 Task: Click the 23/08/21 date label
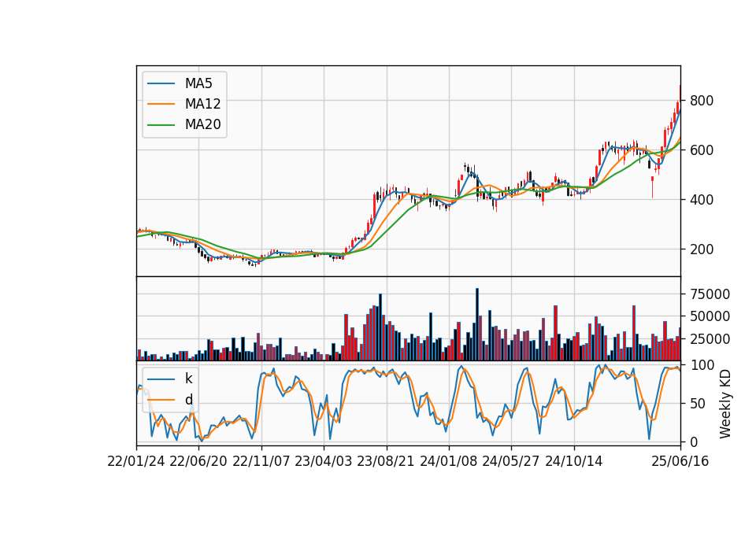[x=386, y=461]
